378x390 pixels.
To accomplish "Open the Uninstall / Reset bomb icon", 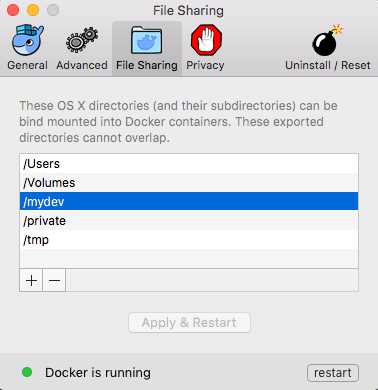I will [327, 40].
